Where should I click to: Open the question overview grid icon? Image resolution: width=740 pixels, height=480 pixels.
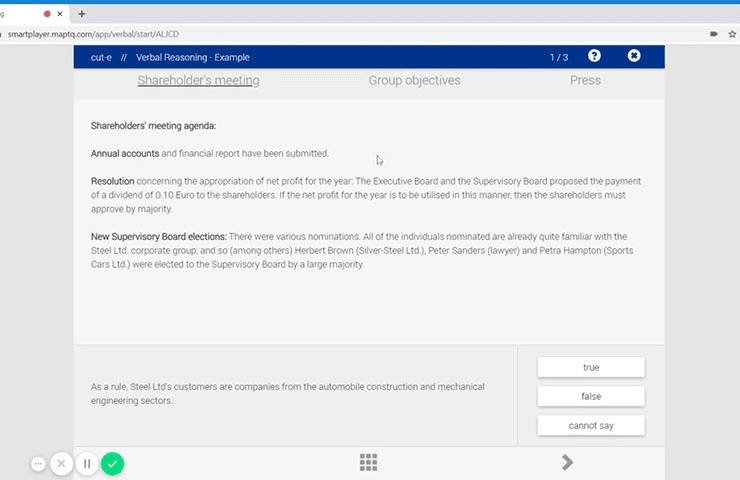368,461
